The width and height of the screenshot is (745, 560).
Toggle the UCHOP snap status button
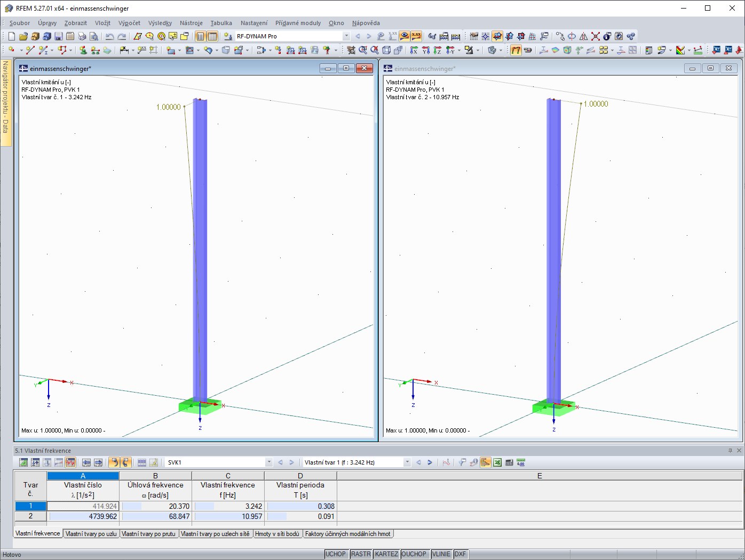[336, 554]
